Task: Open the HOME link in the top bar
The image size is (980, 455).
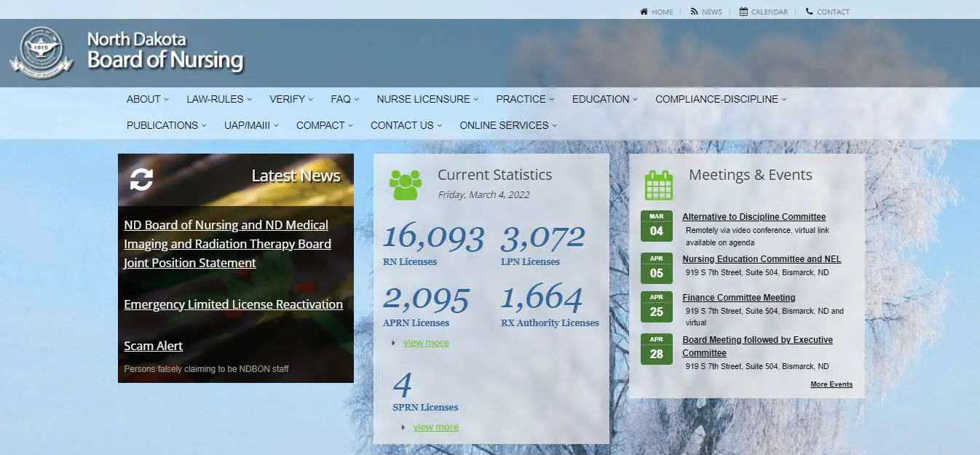Action: coord(663,12)
